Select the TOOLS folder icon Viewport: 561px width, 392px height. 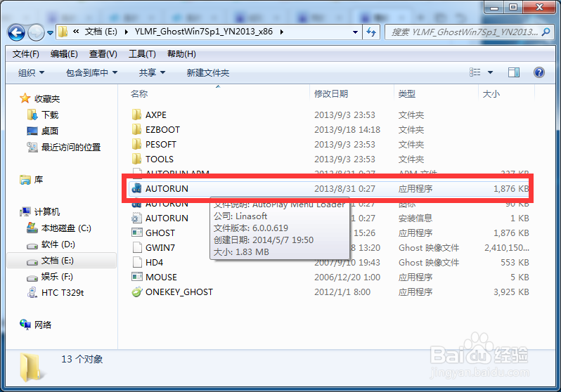click(x=136, y=159)
